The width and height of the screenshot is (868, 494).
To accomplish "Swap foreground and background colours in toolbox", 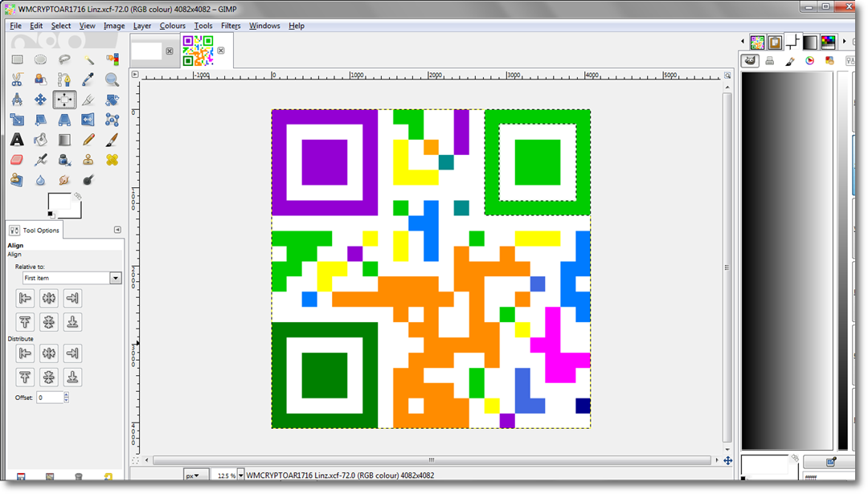I will pyautogui.click(x=77, y=196).
